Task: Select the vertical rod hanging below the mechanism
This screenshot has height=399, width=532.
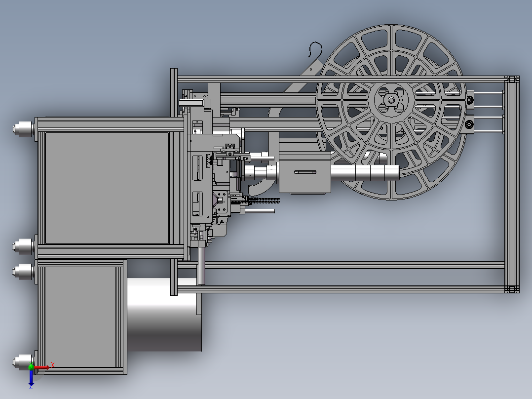Action: tap(201, 266)
